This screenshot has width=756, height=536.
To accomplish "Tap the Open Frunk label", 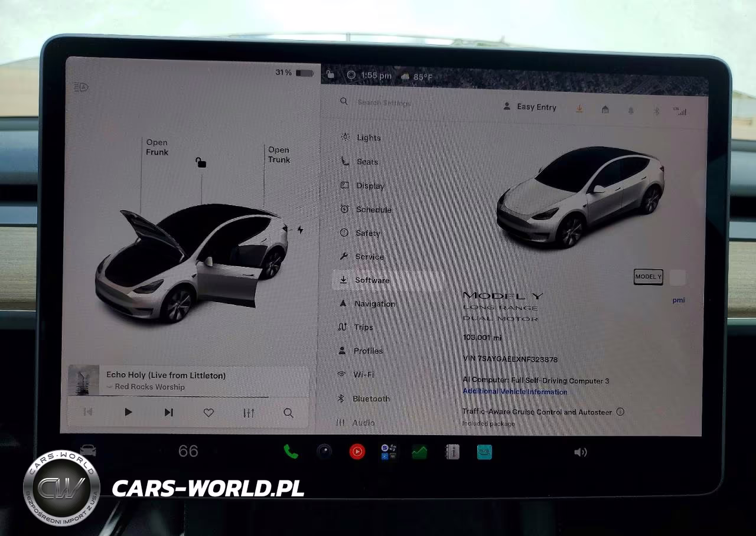I will tap(157, 147).
